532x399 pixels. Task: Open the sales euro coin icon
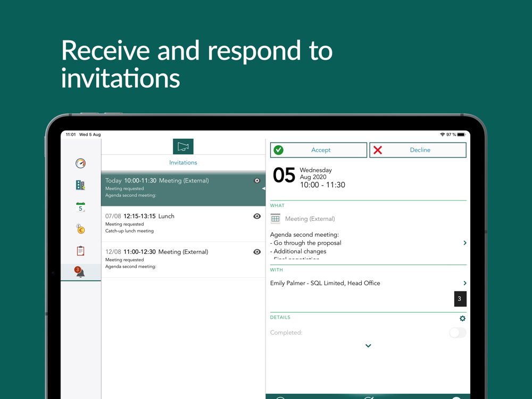click(80, 229)
